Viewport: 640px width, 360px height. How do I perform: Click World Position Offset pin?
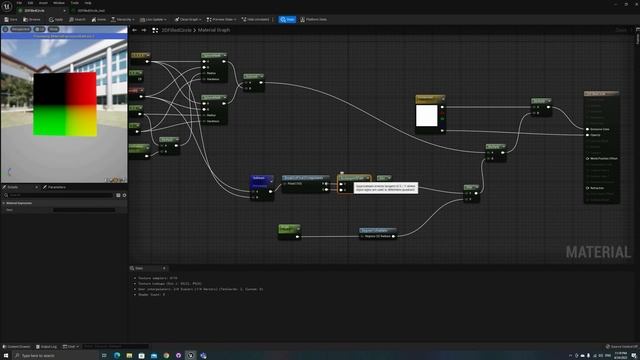[x=588, y=158]
